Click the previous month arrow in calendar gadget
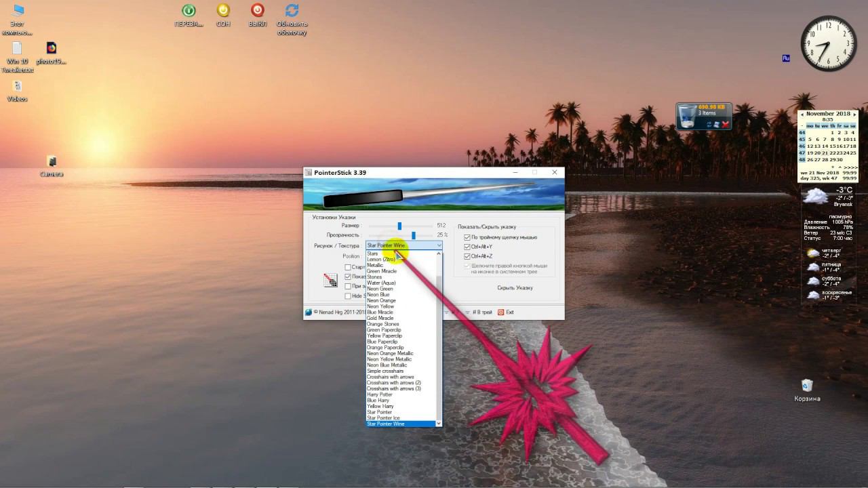Viewport: 868px width, 488px height. click(802, 115)
